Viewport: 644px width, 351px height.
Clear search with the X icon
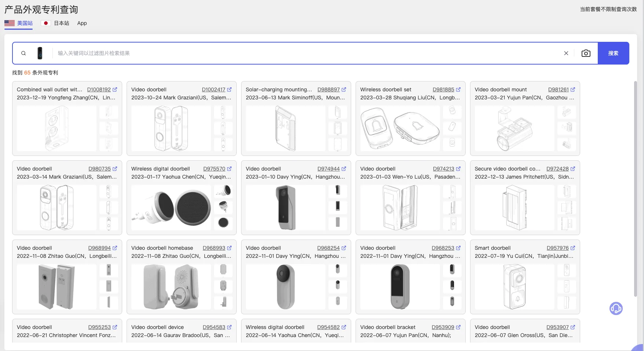click(x=566, y=53)
